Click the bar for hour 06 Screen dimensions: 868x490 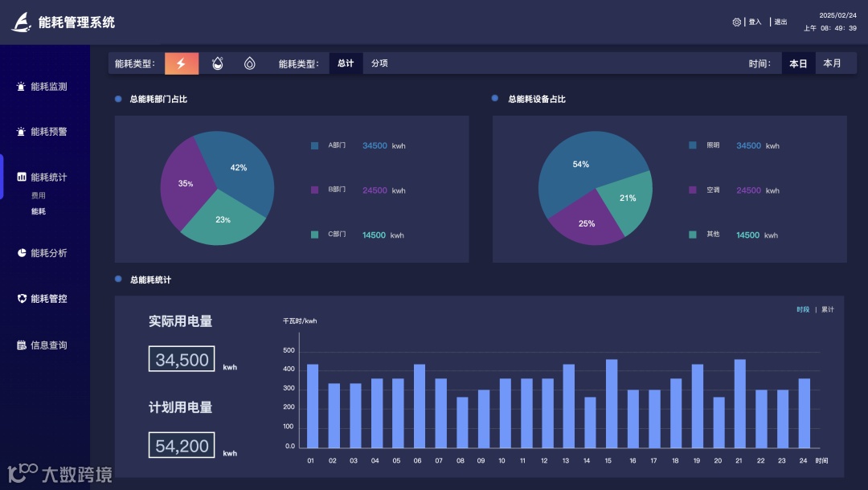419,406
